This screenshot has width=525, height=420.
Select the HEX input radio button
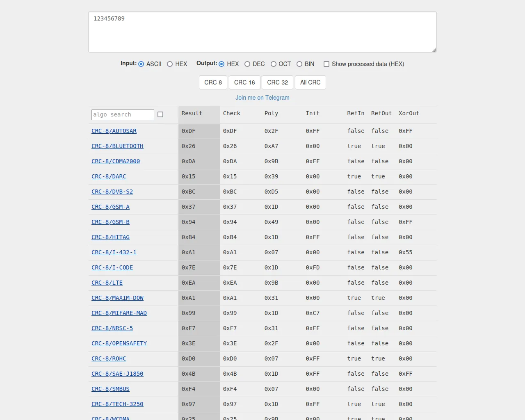pyautogui.click(x=170, y=64)
